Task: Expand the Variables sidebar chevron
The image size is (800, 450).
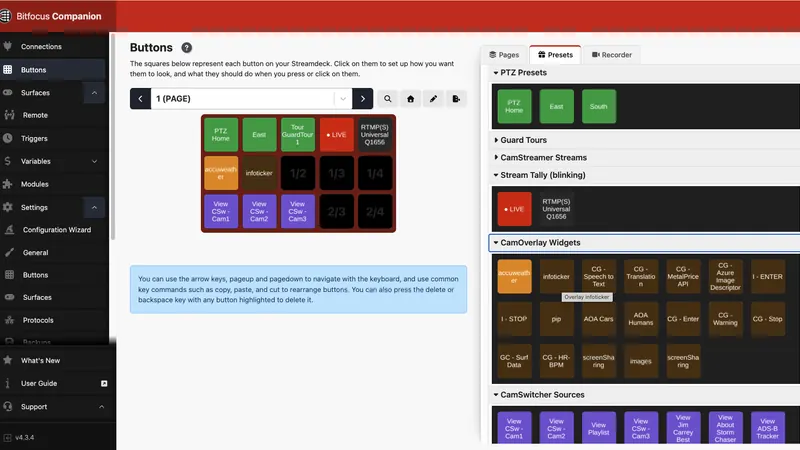Action: (94, 161)
